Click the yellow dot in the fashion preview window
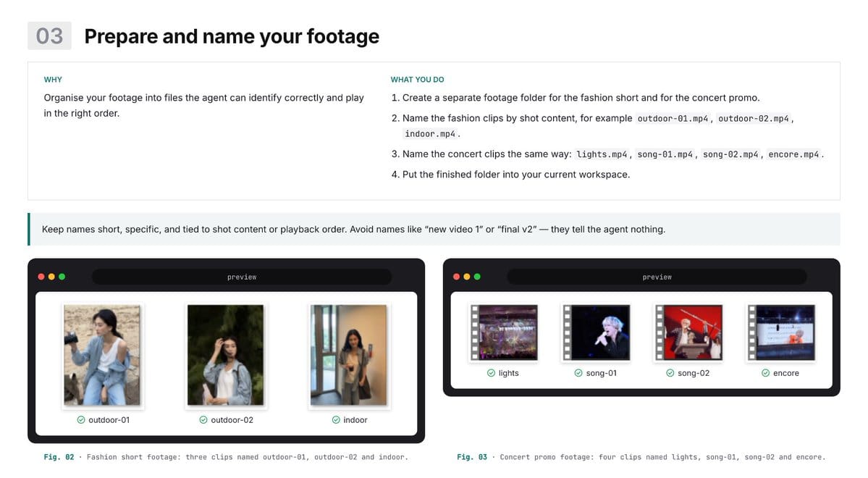This screenshot has height=478, width=868. coord(51,277)
